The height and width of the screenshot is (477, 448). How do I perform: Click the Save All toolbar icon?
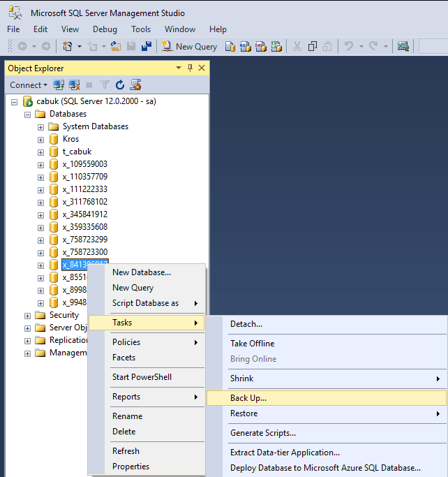pos(147,47)
